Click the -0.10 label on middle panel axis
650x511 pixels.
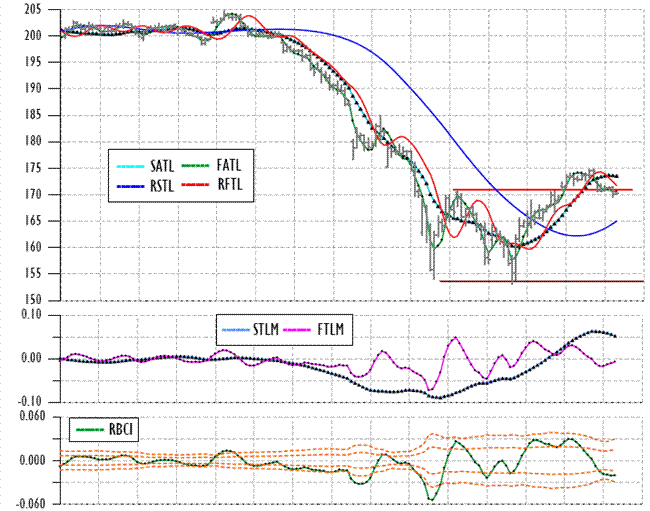pos(28,402)
